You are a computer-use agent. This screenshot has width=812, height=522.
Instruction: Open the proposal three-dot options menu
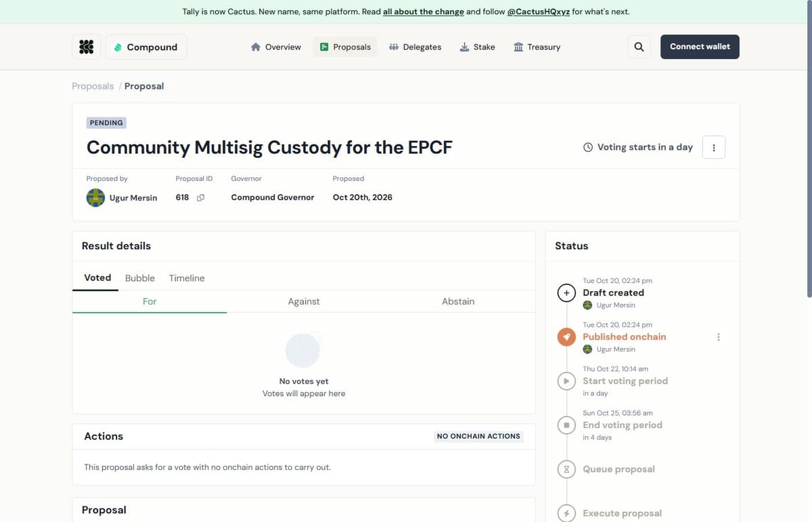coord(714,147)
